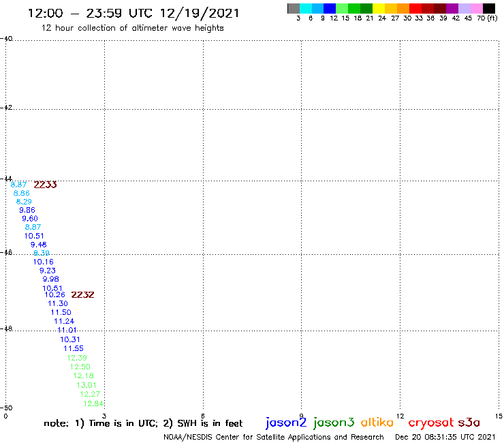Click the green 12.39 wave height value
This screenshot has width=504, height=443.
click(x=77, y=358)
